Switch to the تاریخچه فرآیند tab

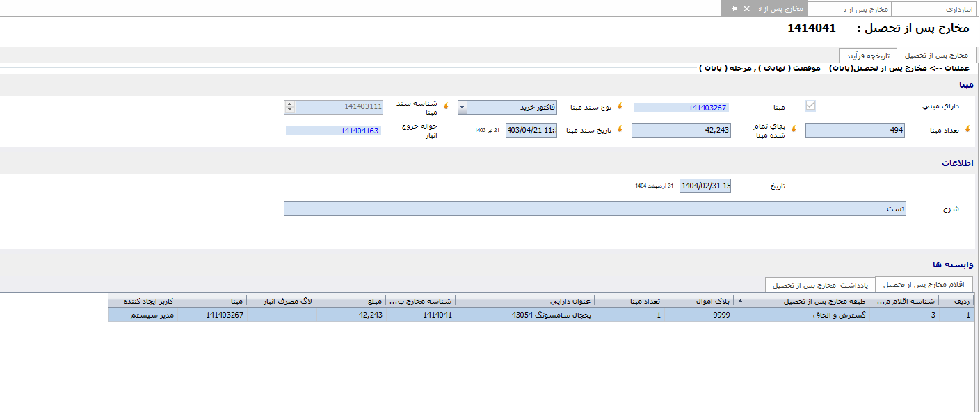pos(867,55)
